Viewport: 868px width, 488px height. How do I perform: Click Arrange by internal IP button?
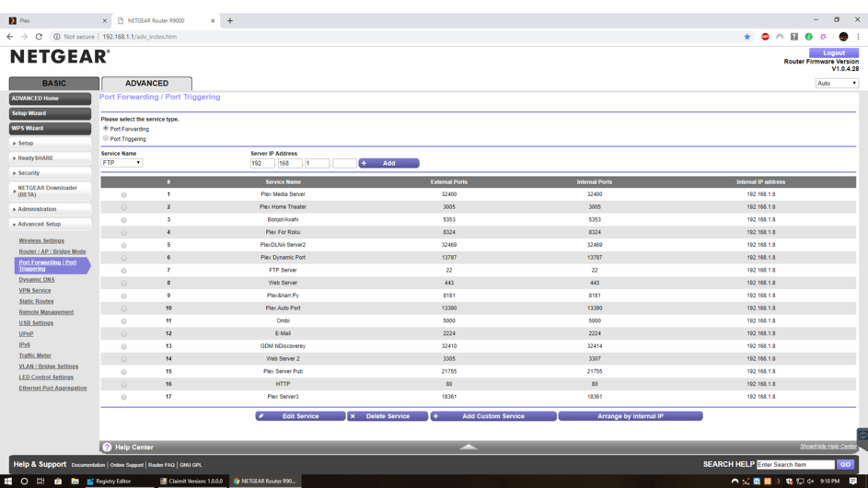coord(631,416)
